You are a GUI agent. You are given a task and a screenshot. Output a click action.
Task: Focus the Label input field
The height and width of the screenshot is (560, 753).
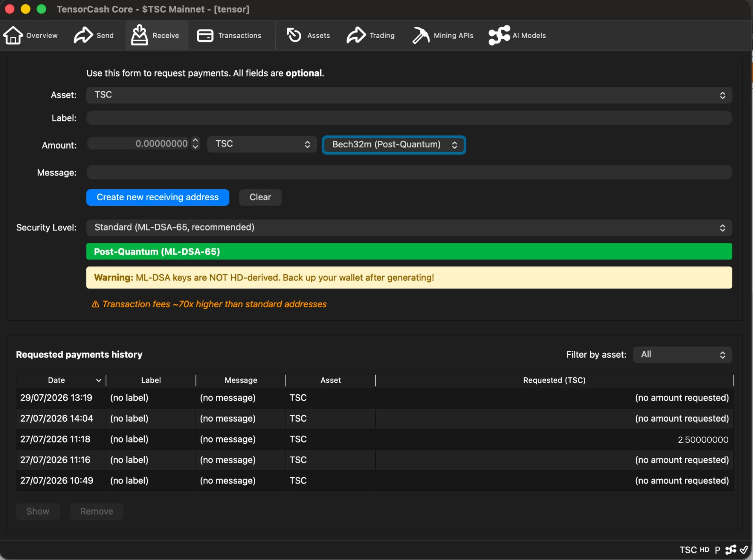pos(409,118)
